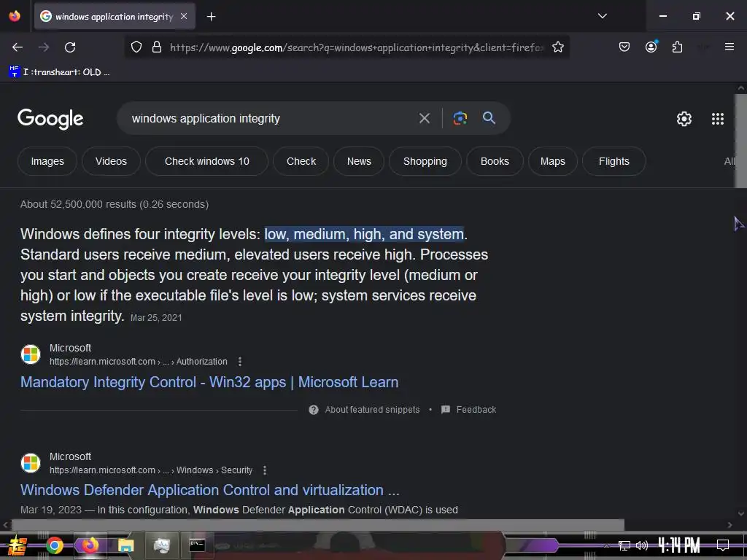Open the tracking protection shield icon
The image size is (747, 560).
pos(136,47)
